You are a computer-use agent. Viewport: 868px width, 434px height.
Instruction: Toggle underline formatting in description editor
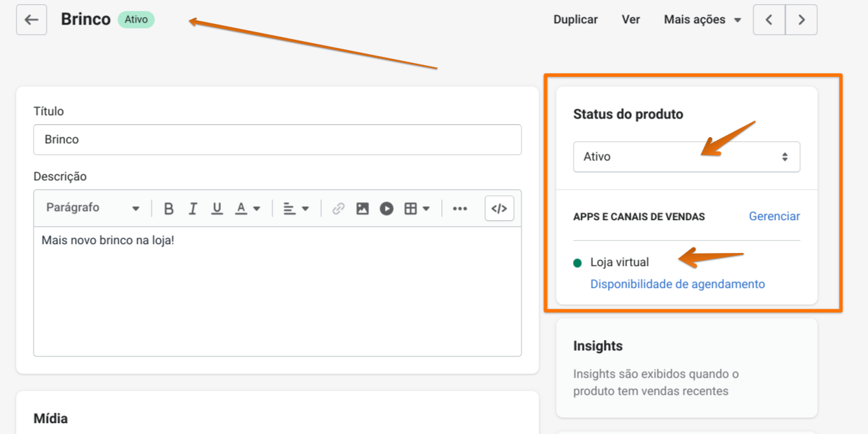point(217,208)
